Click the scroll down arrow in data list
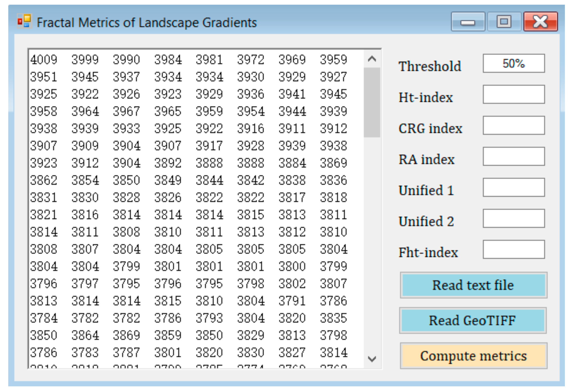Image resolution: width=574 pixels, height=392 pixels. coord(372,359)
